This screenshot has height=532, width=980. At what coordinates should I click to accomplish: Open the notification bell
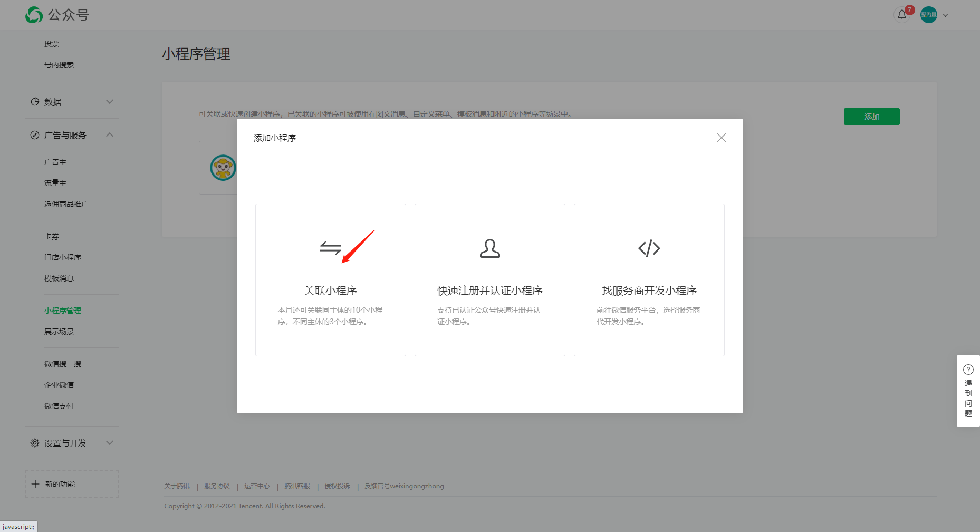[x=902, y=15]
